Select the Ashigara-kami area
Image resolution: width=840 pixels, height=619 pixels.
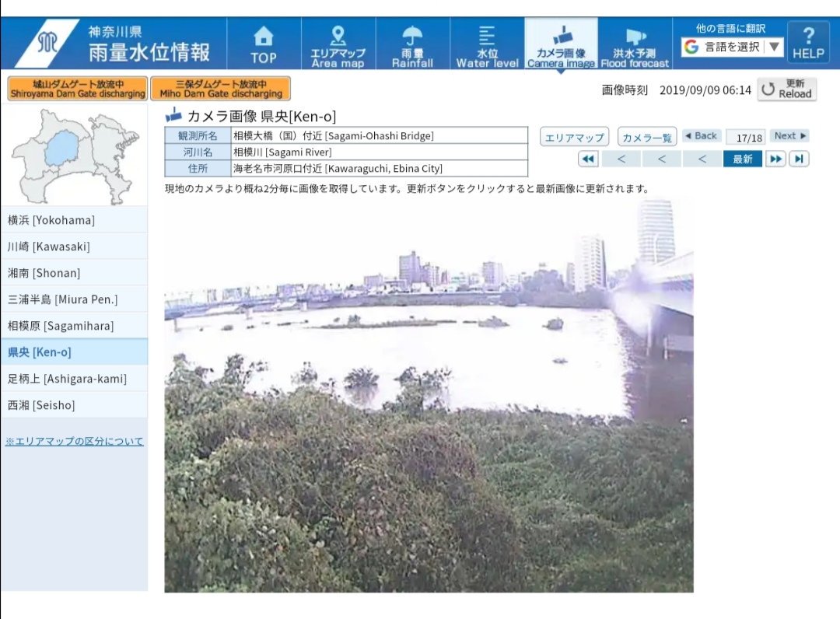[75, 379]
